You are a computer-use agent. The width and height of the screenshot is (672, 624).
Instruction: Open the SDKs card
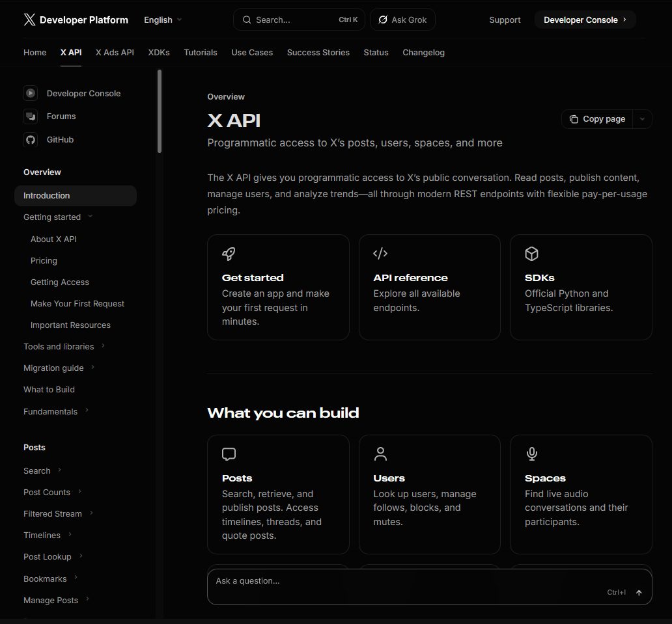(x=581, y=287)
